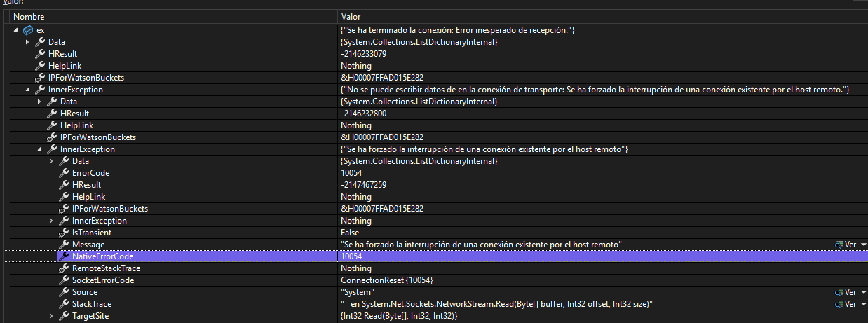Select the ConnectionReset {10054} value cell
This screenshot has height=323, width=868.
pos(386,280)
